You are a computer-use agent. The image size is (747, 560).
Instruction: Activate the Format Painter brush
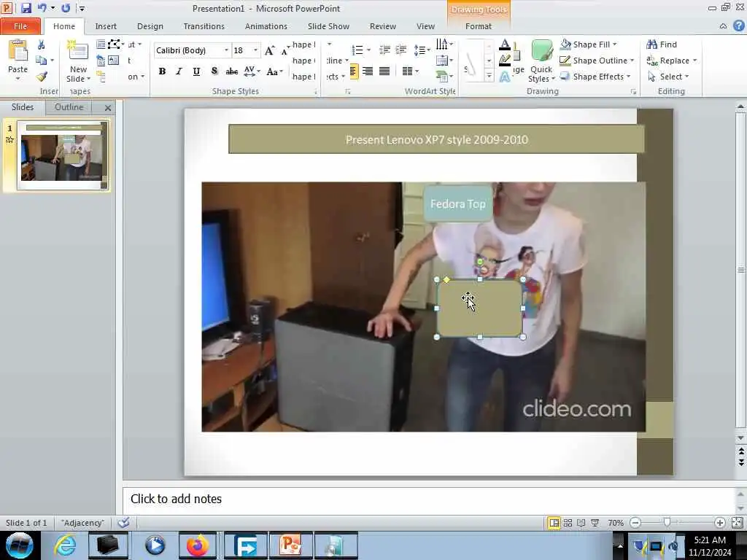pos(42,76)
